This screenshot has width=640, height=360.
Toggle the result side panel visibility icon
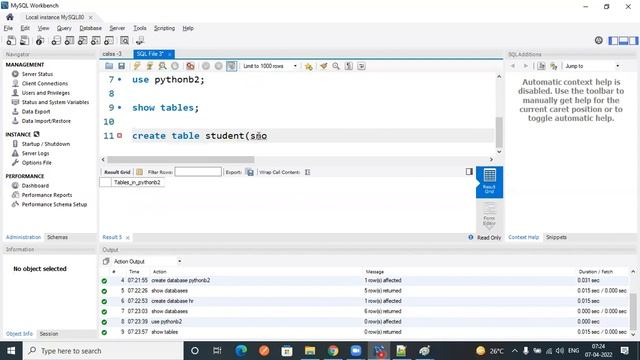(469, 172)
